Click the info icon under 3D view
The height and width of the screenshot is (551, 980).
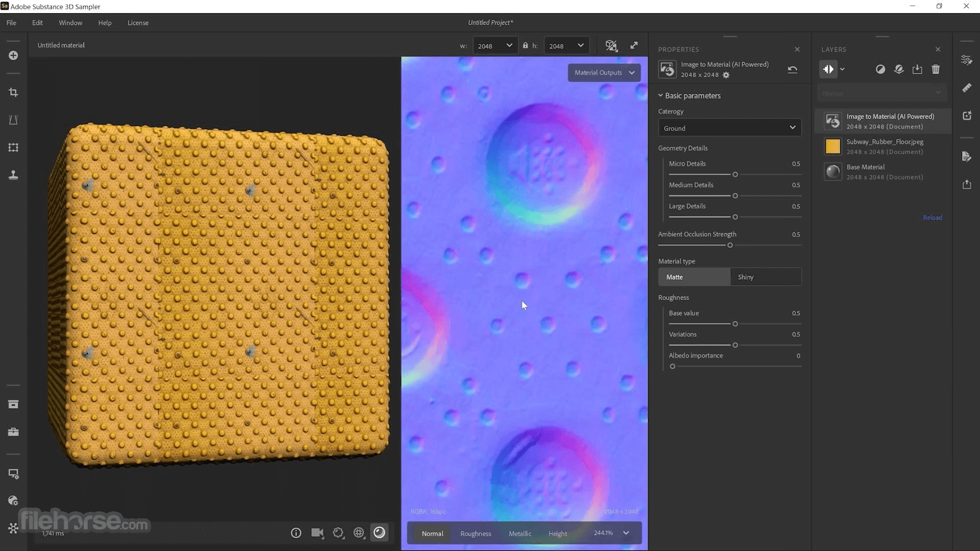pos(296,533)
